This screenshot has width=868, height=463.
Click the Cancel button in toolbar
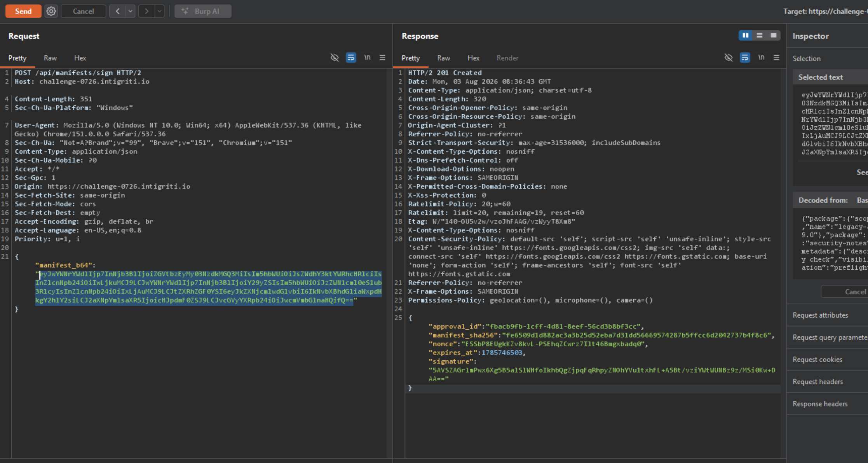click(x=84, y=11)
